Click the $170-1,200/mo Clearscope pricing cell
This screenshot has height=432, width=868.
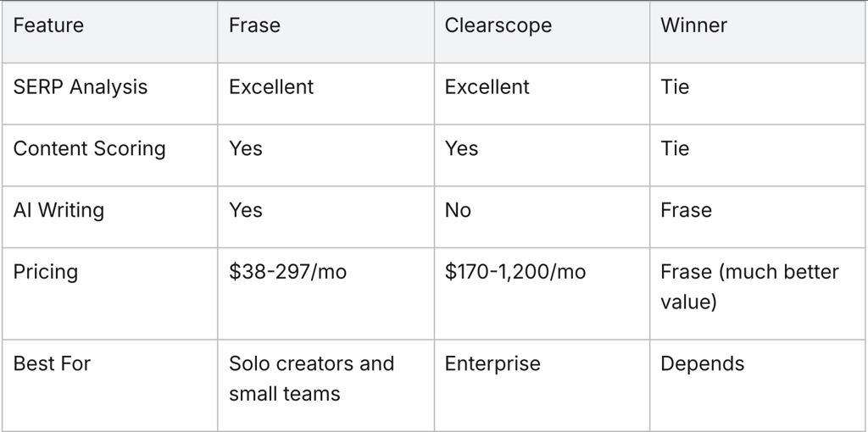coord(515,273)
